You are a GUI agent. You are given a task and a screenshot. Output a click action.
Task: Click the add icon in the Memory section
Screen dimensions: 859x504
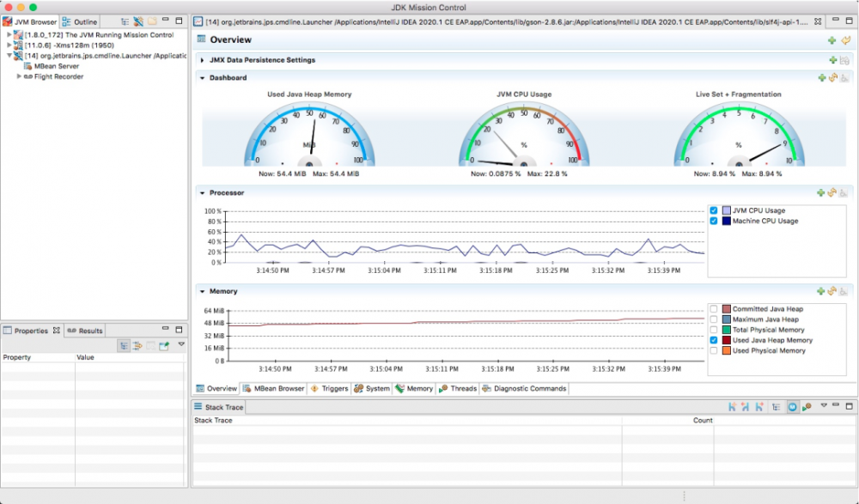[821, 291]
